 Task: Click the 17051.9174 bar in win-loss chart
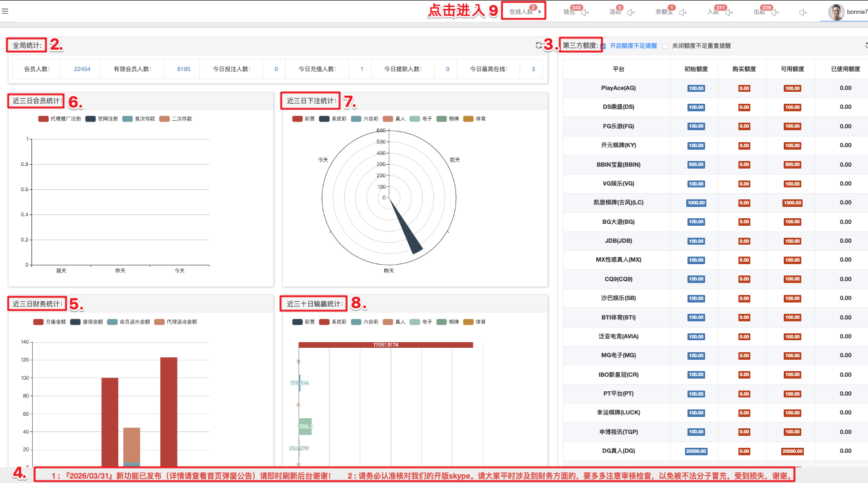[x=386, y=345]
